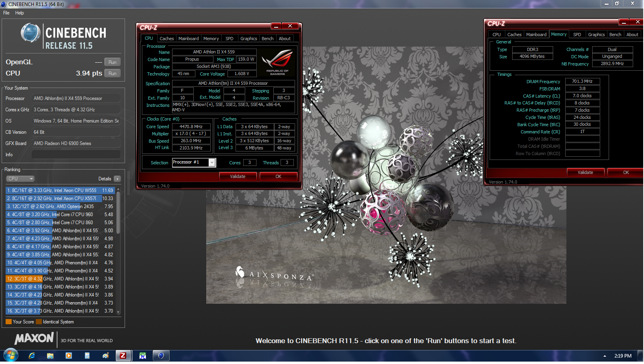Click the ranking list scrollbar thumb

(x=118, y=213)
